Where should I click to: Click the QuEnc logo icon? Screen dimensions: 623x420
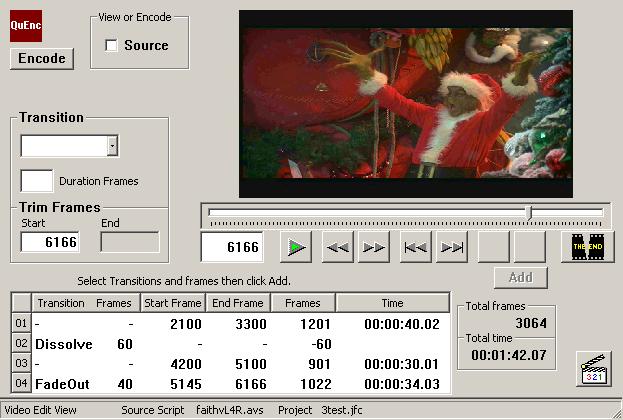tap(26, 25)
